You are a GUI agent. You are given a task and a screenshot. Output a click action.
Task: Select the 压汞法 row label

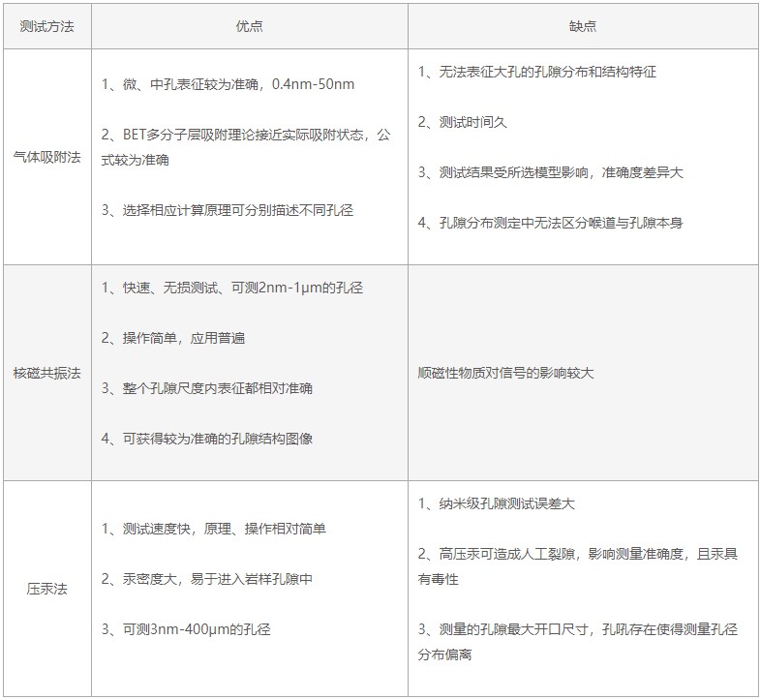tap(46, 589)
